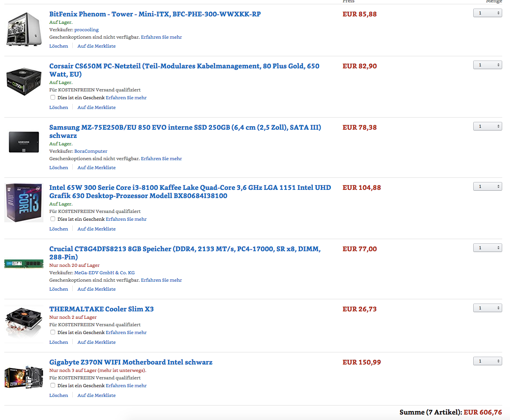This screenshot has height=420, width=510.
Task: Open Erfahren Sie mehr for Thermaltake gift option
Action: coord(126,332)
